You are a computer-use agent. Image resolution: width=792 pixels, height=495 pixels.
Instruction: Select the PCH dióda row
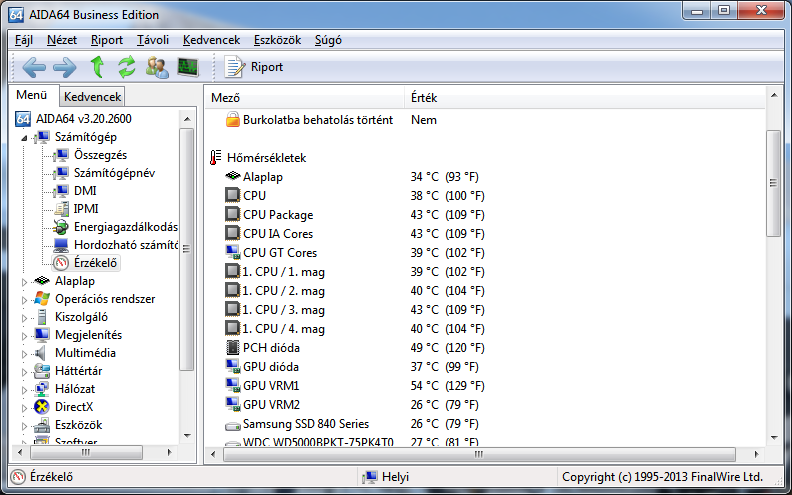coord(485,348)
